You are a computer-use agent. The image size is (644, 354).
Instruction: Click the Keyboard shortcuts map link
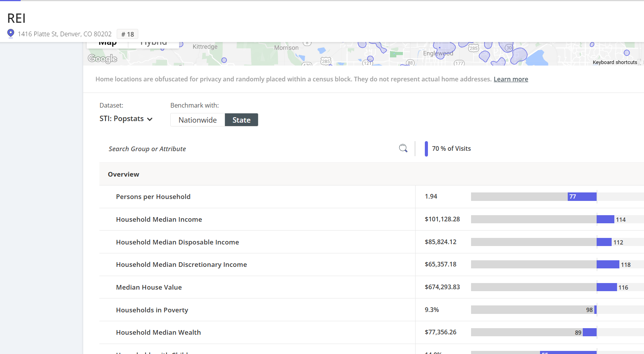click(x=615, y=62)
